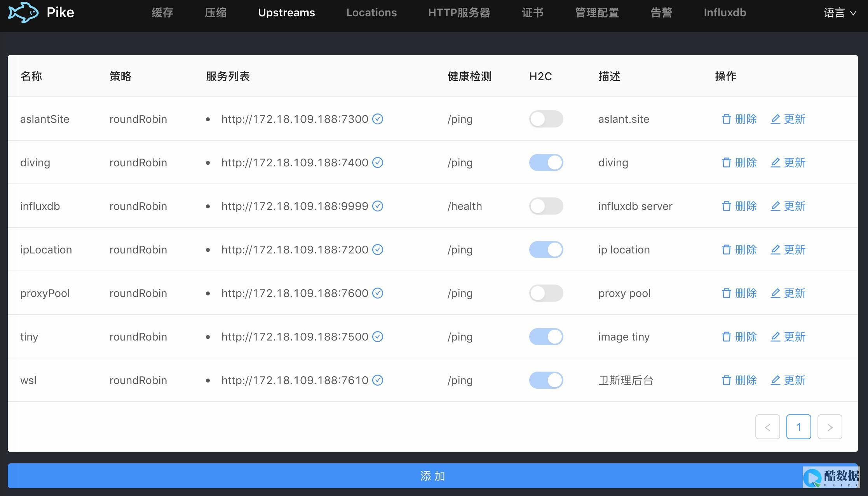Image resolution: width=868 pixels, height=496 pixels.
Task: Open the 管理配置 admin config tab
Action: point(597,12)
